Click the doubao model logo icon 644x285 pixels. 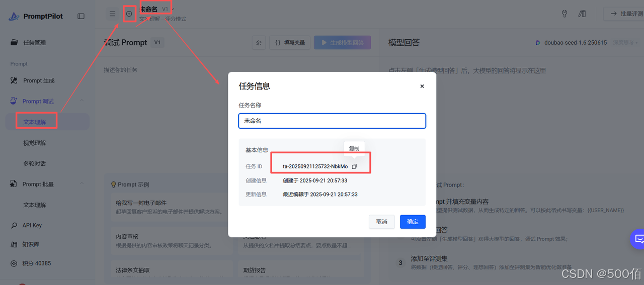(538, 43)
